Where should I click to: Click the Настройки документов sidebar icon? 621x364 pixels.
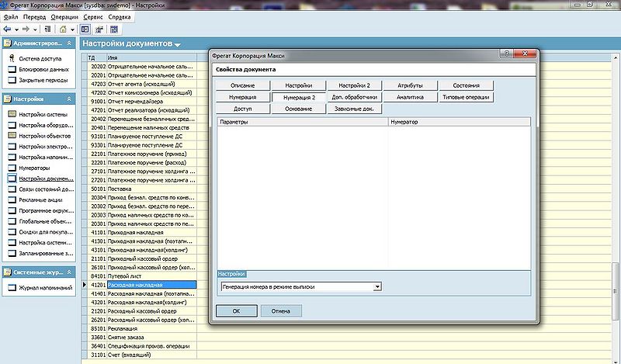click(12, 179)
